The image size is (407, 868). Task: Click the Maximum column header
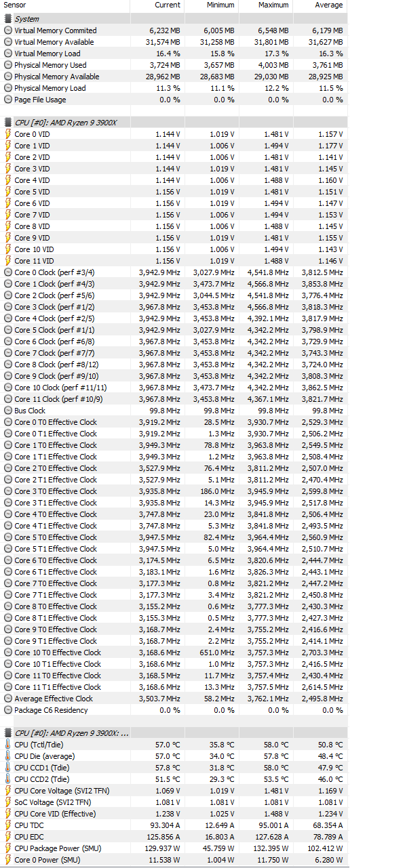pos(273,5)
